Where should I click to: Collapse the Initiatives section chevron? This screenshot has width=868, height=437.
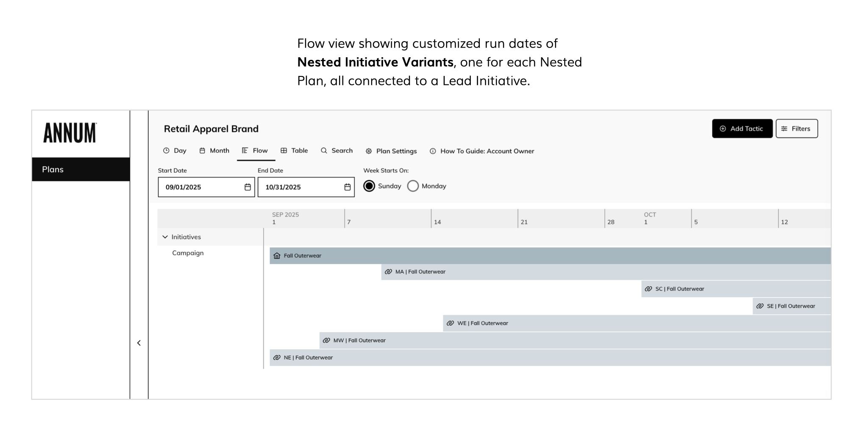coord(165,237)
